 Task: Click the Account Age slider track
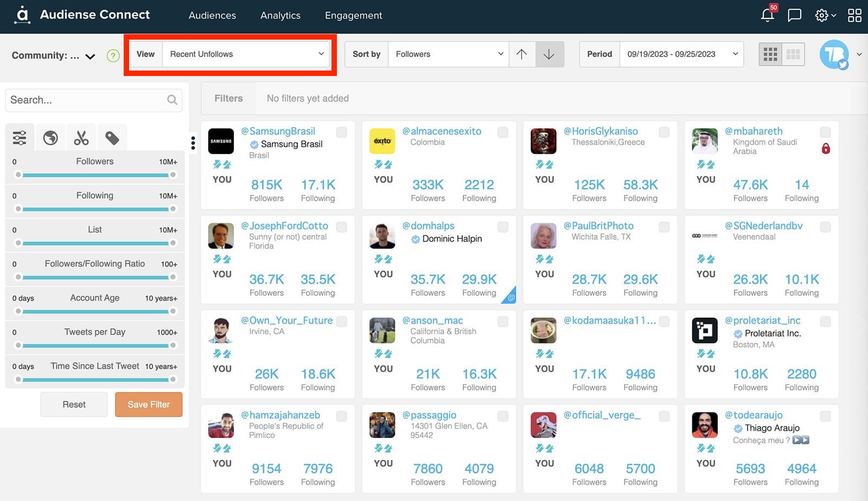pos(95,311)
